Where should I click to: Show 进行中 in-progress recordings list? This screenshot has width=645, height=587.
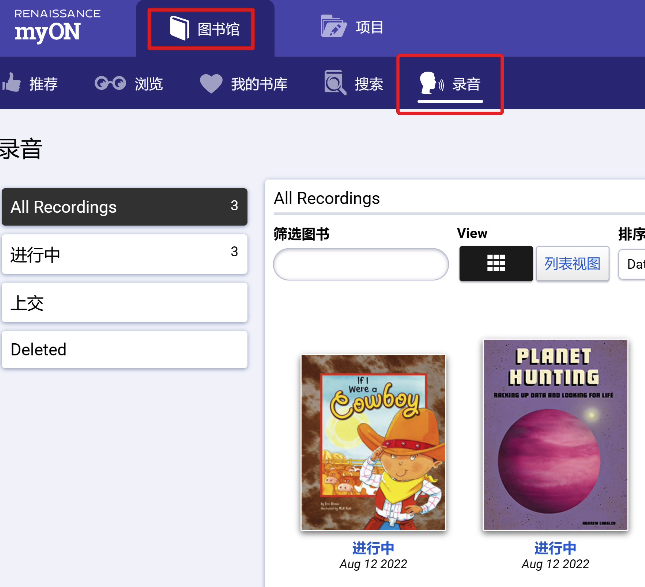(125, 254)
